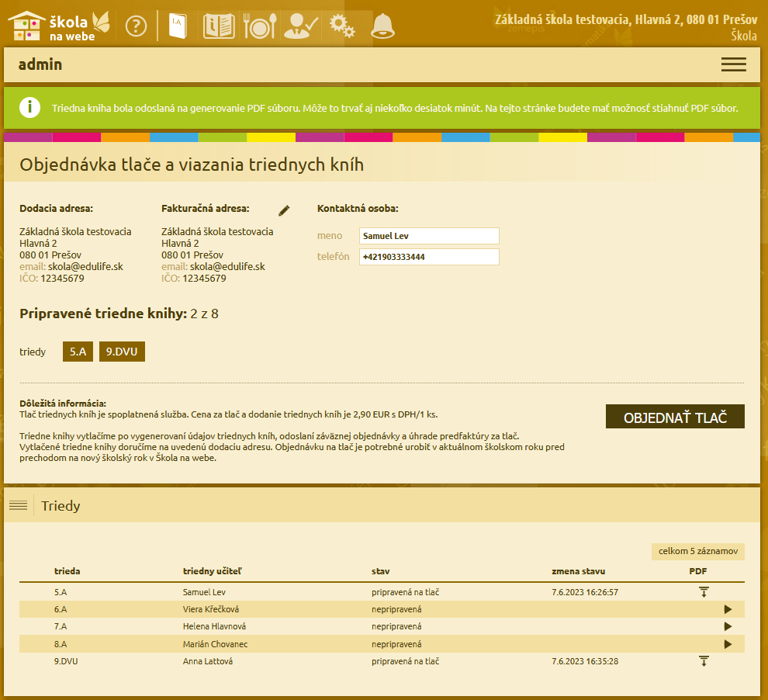Click the timestamp 7.6.2023 16:26:57
This screenshot has width=768, height=700.
(585, 592)
